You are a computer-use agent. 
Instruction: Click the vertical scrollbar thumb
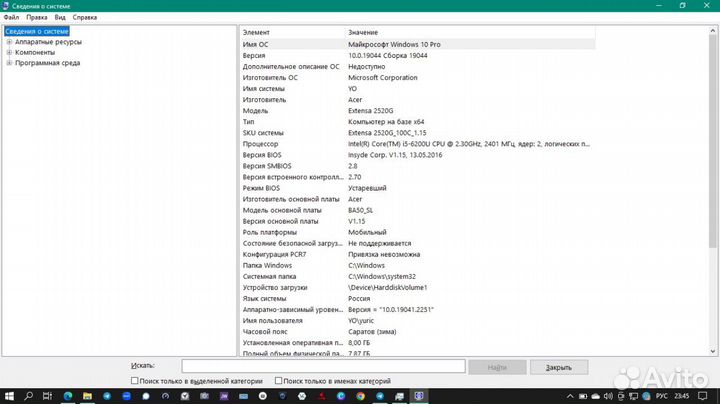tap(713, 142)
